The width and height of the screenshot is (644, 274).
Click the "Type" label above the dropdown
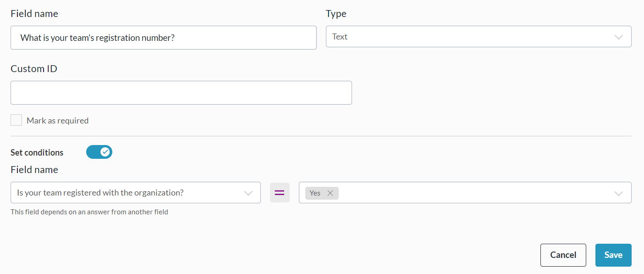336,14
